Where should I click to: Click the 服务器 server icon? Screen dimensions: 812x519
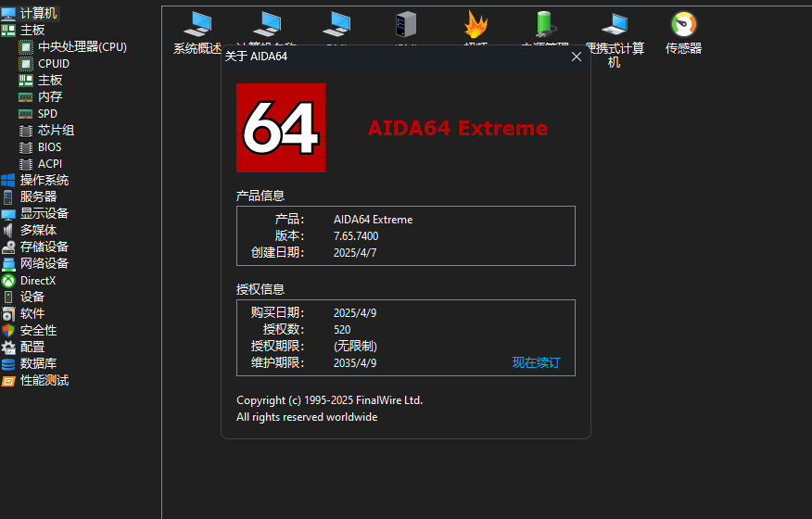tap(7, 196)
